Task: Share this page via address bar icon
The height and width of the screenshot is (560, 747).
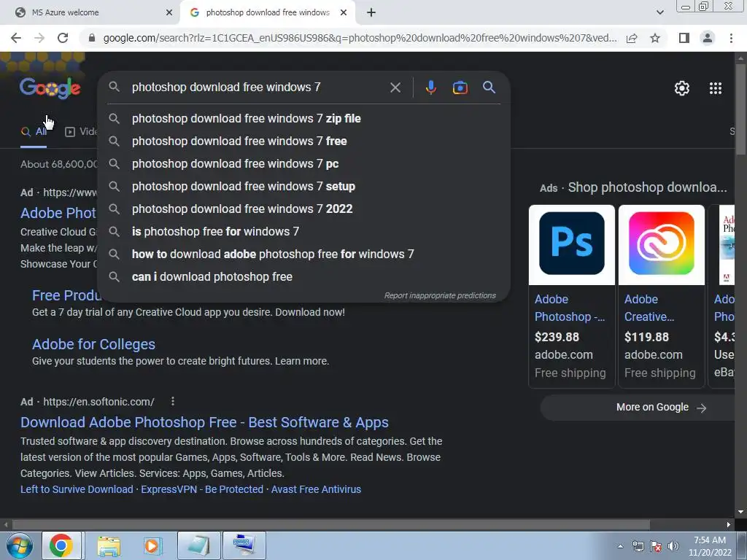Action: click(632, 38)
